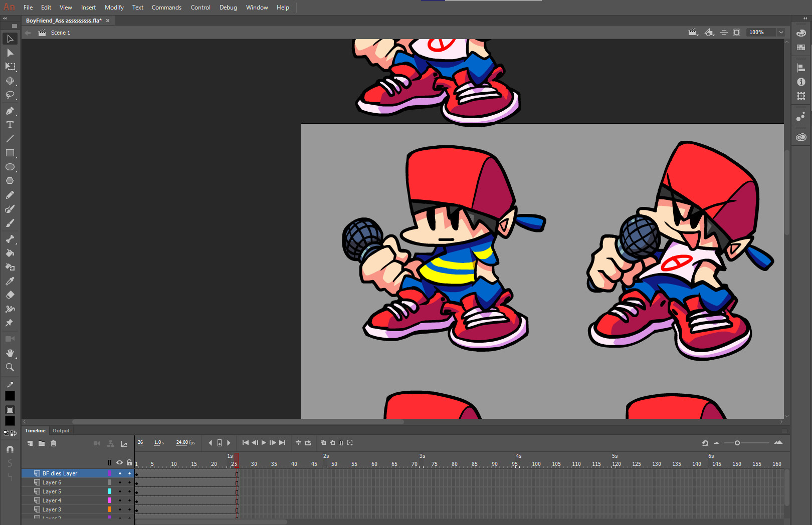
Task: Select the Hand tool
Action: click(10, 353)
